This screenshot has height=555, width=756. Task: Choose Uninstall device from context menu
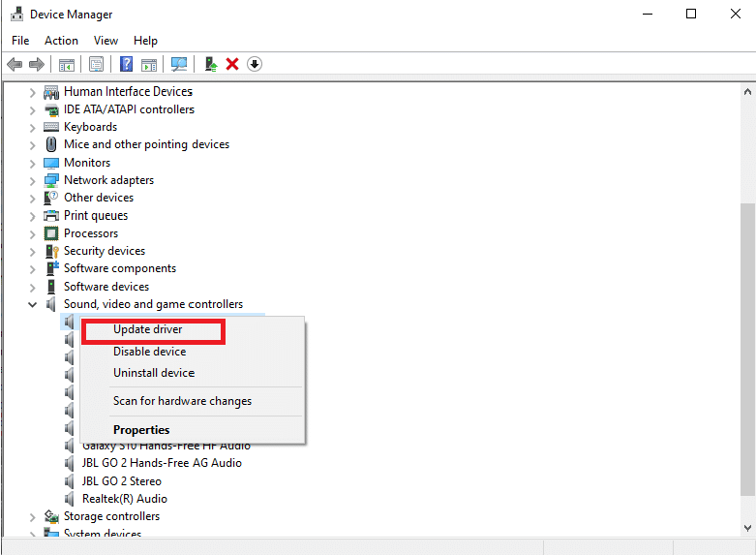pos(153,373)
